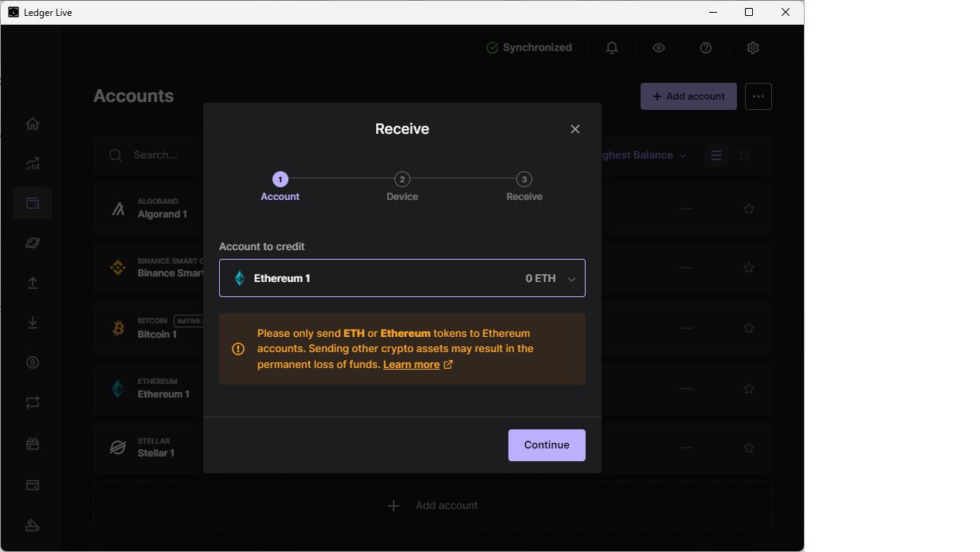Click the Ethereum diamond icon in dropdown
Image resolution: width=980 pixels, height=552 pixels.
pos(240,278)
